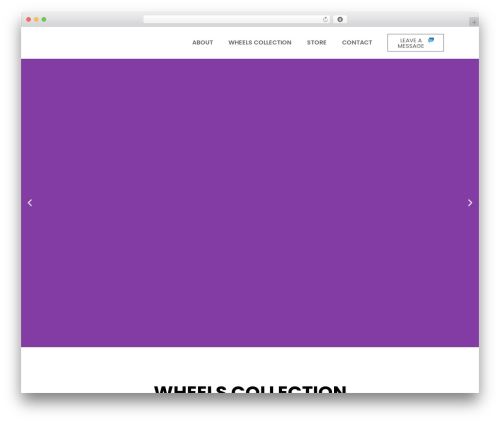The image size is (500, 423).
Task: Click the chat bubble icon in Leave a Message
Action: coord(431,40)
